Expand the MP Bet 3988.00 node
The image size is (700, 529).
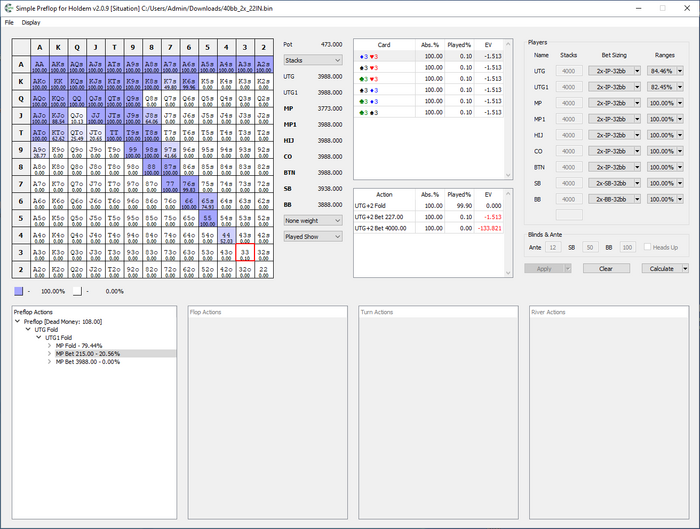pyautogui.click(x=50, y=362)
